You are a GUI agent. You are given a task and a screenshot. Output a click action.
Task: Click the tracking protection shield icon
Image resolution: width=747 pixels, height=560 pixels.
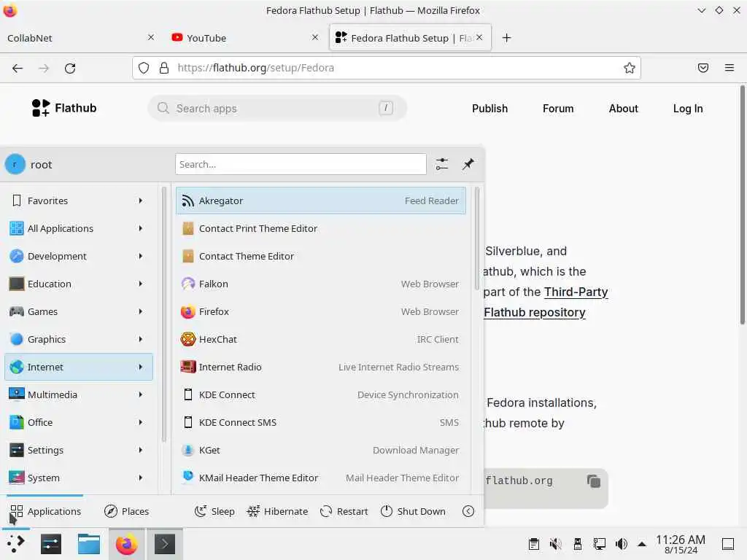click(144, 68)
